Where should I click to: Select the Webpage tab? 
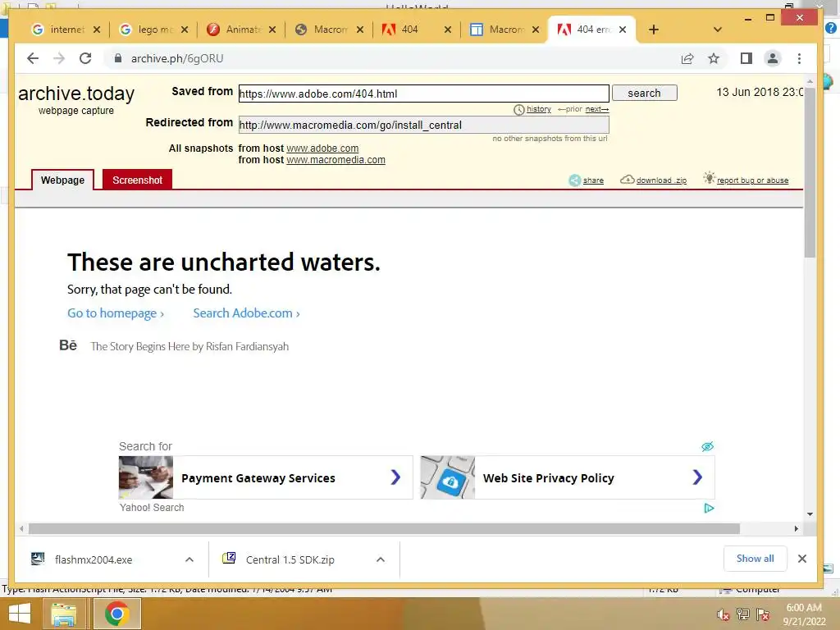[x=62, y=180]
